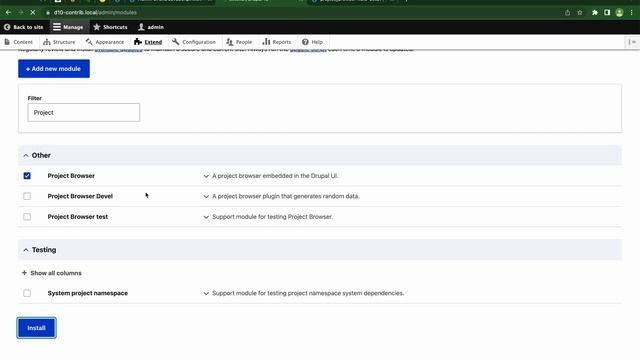This screenshot has width=640, height=360.
Task: Toggle the Manage toolbar menu
Action: [x=68, y=27]
